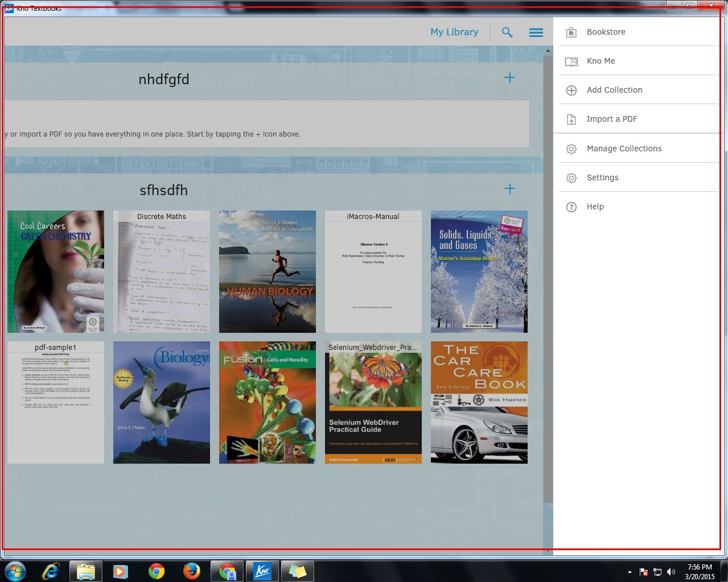Add item to nhdfgfd collection with plus
Viewport: 728px width, 582px height.
click(x=509, y=78)
